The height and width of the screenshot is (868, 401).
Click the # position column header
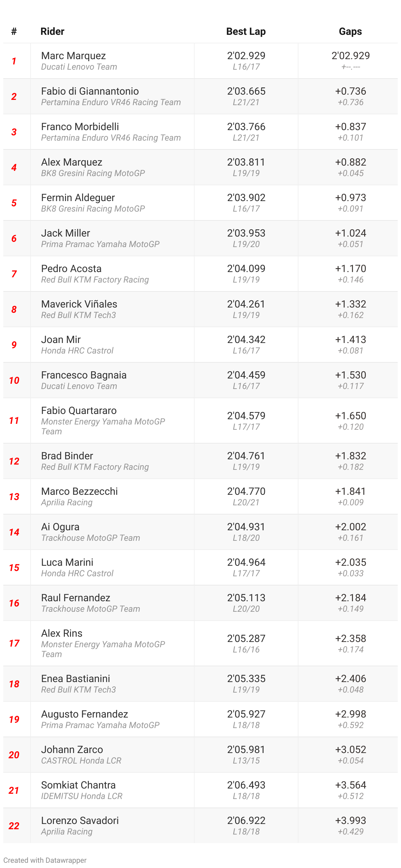(x=14, y=31)
